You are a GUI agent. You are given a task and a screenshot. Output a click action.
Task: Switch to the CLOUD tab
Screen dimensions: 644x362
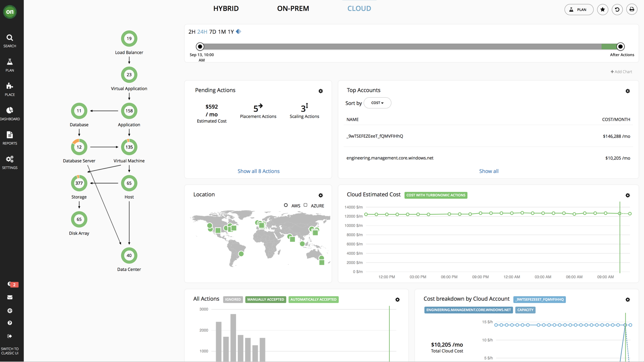359,9
